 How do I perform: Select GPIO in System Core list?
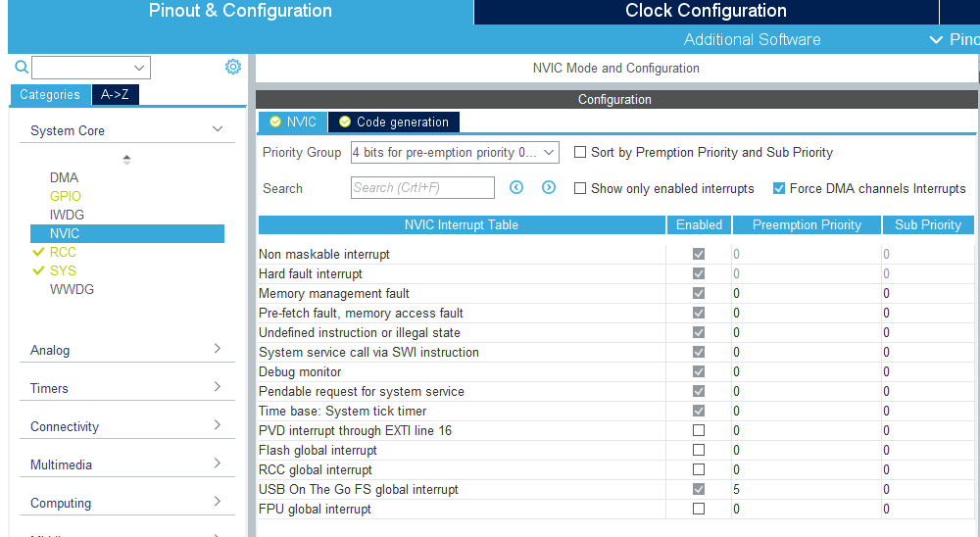(x=66, y=196)
